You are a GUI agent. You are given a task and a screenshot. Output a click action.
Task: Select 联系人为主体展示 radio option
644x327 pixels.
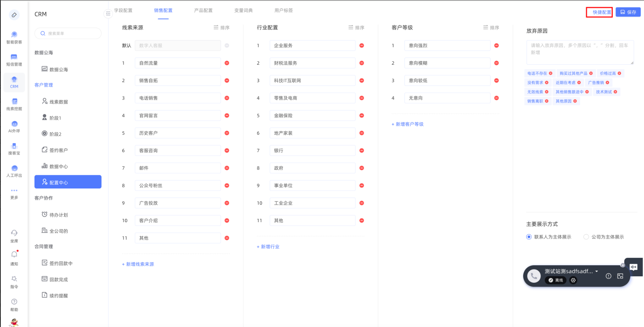click(529, 237)
